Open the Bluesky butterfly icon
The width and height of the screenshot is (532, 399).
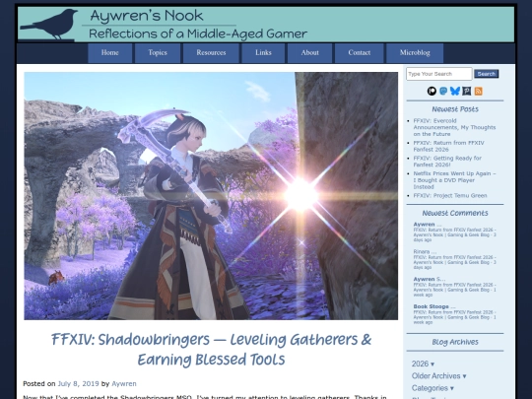coord(455,91)
